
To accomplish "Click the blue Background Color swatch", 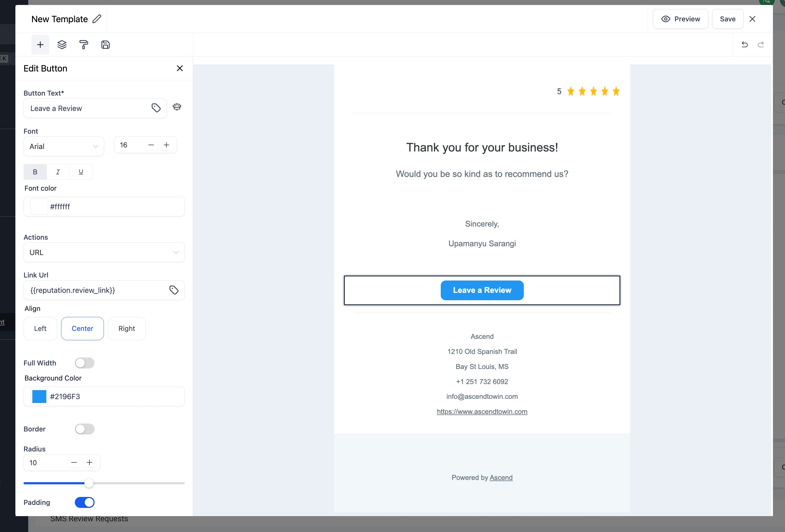I will pos(39,397).
